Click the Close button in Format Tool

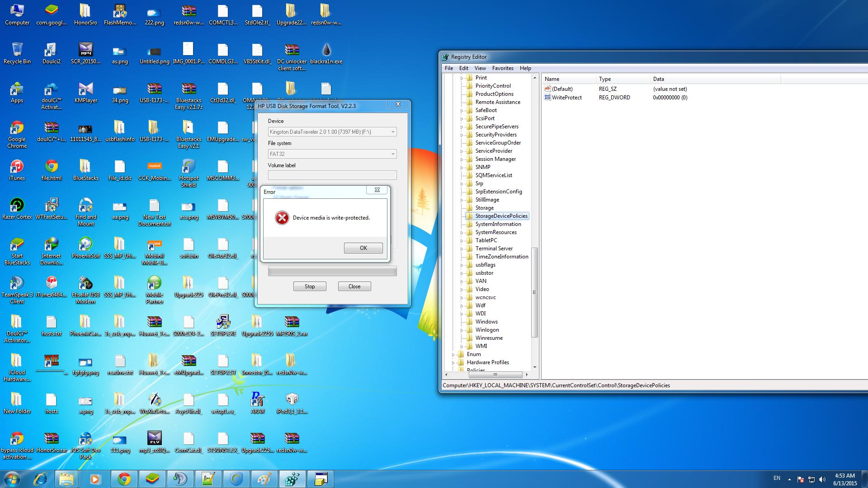click(x=354, y=286)
